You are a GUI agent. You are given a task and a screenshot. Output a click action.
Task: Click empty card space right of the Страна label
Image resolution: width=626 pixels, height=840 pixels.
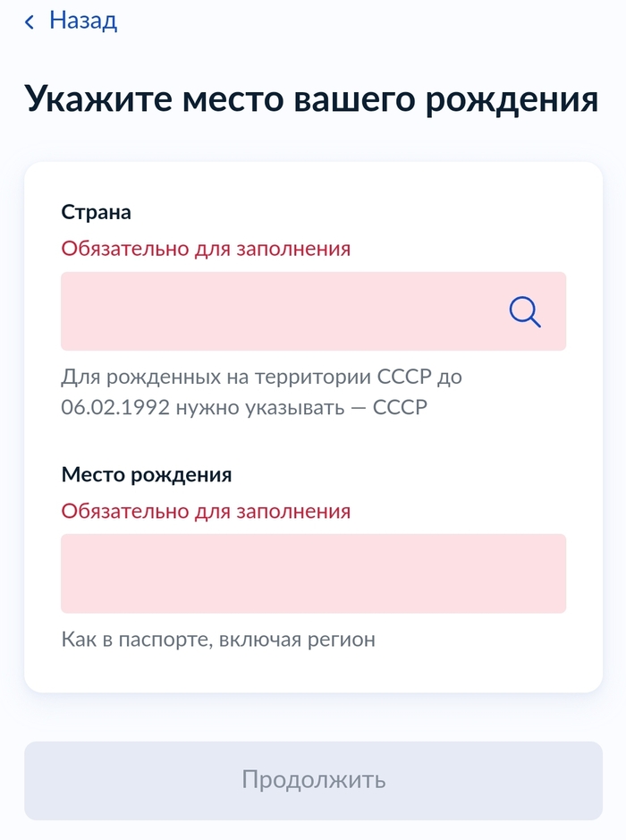coord(358,212)
